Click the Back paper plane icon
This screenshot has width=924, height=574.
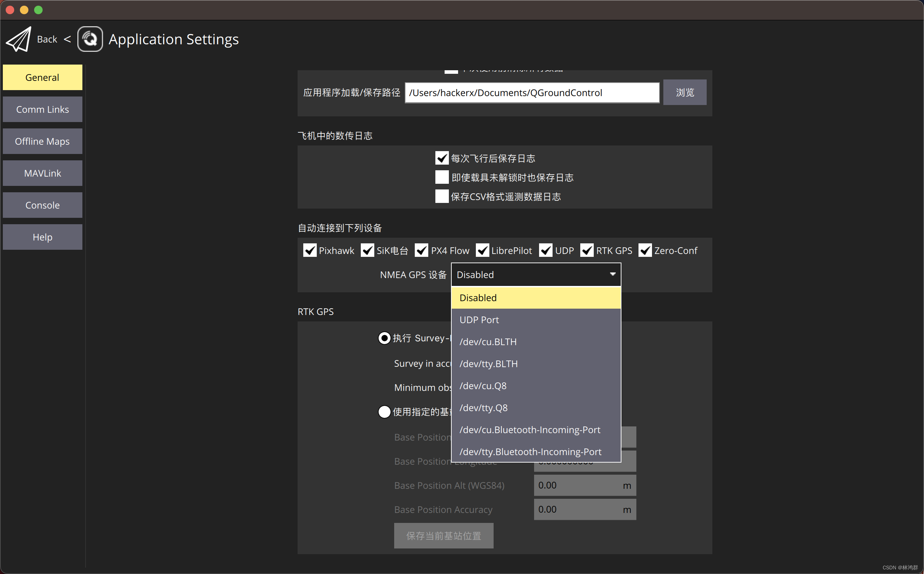tap(18, 39)
